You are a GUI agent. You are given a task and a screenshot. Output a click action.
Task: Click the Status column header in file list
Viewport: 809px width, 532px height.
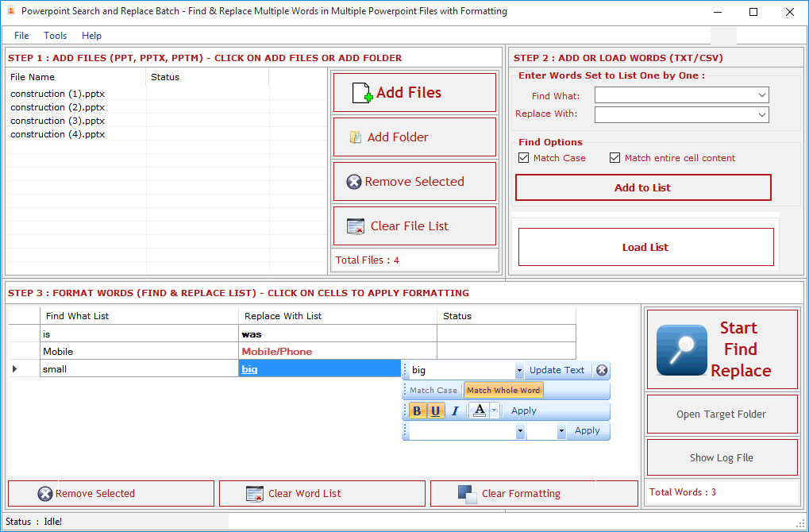207,77
